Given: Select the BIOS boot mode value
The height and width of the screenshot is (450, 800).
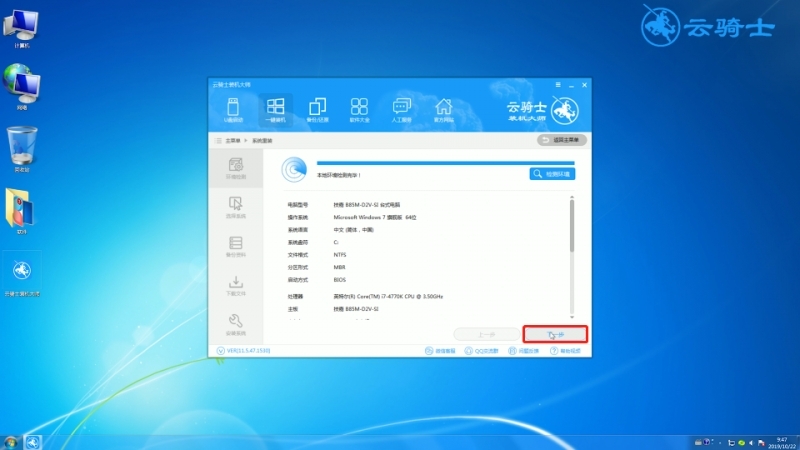Looking at the screenshot, I should pos(339,280).
